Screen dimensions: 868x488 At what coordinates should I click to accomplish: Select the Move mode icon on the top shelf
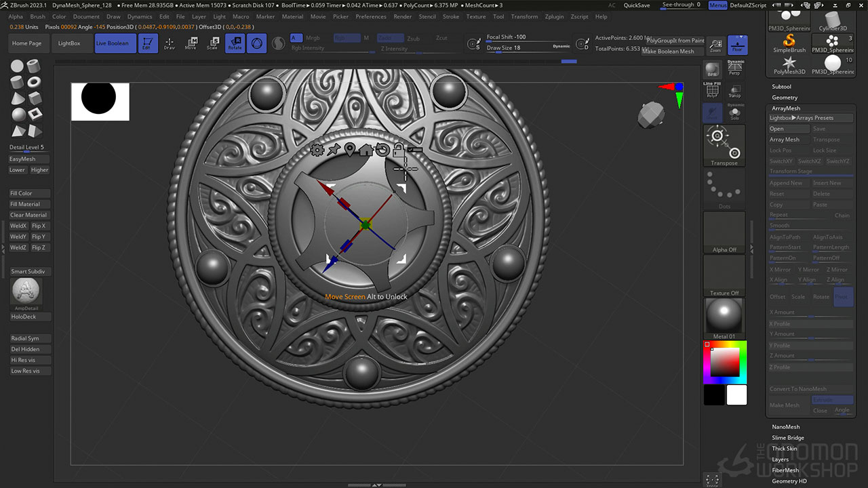(192, 42)
